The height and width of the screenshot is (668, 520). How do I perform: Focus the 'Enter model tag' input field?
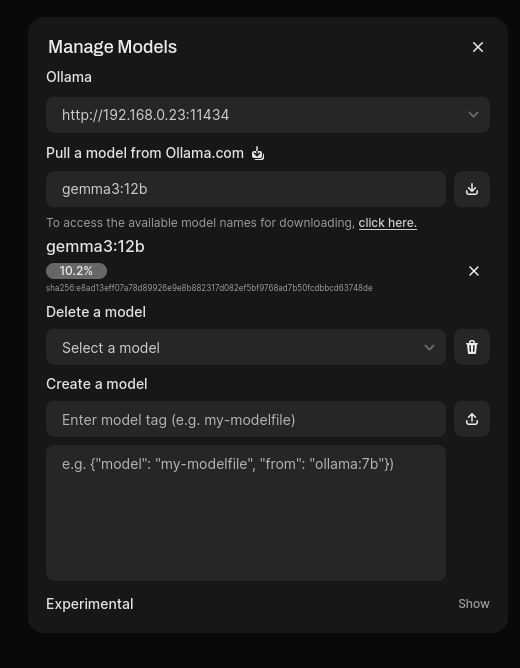coord(246,419)
